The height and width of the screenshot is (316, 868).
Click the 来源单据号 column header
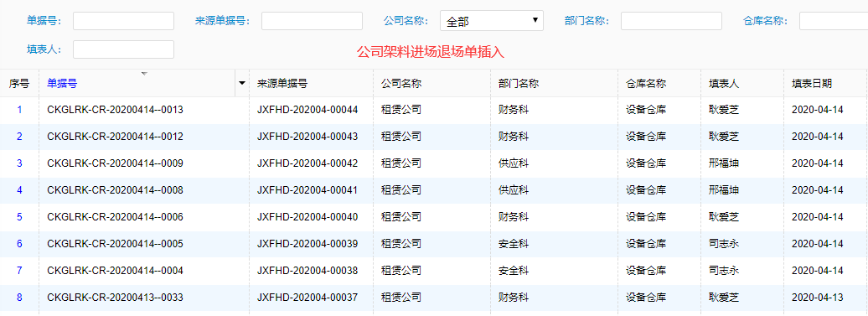pos(282,84)
